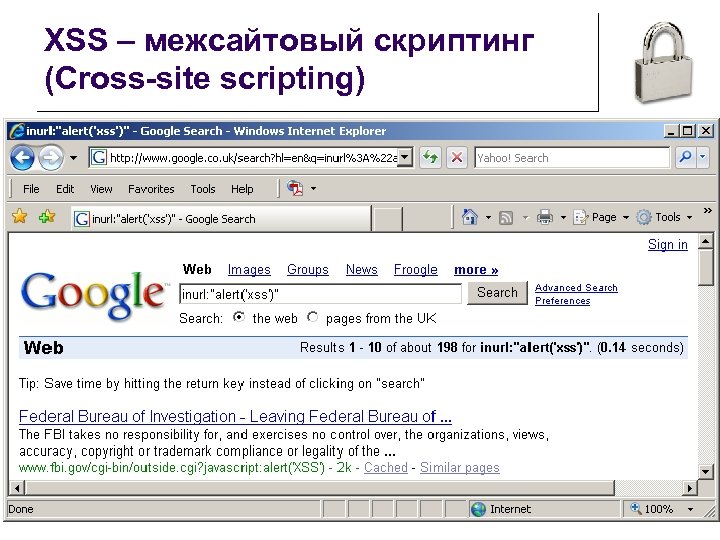
Task: Open the Edit menu
Action: (65, 189)
